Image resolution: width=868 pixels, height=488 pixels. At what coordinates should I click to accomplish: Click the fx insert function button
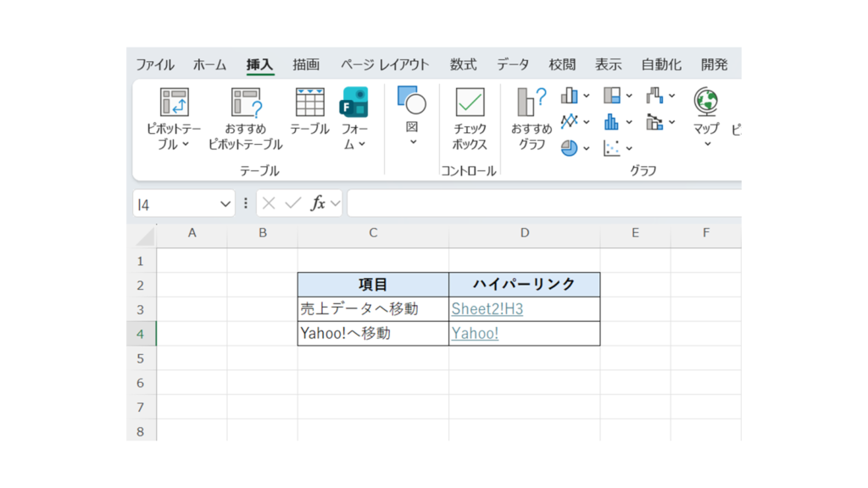pyautogui.click(x=319, y=203)
